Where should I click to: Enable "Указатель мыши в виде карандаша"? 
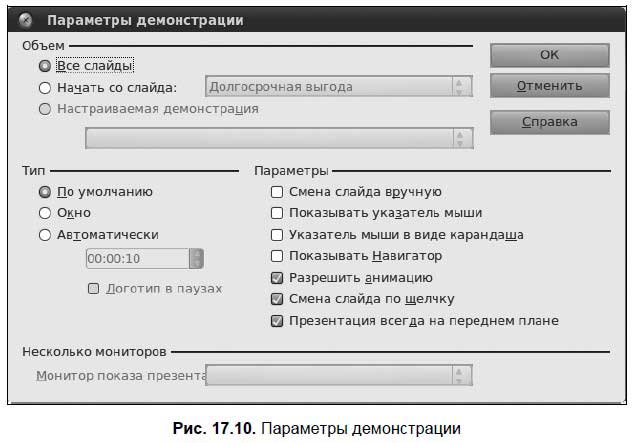(277, 235)
